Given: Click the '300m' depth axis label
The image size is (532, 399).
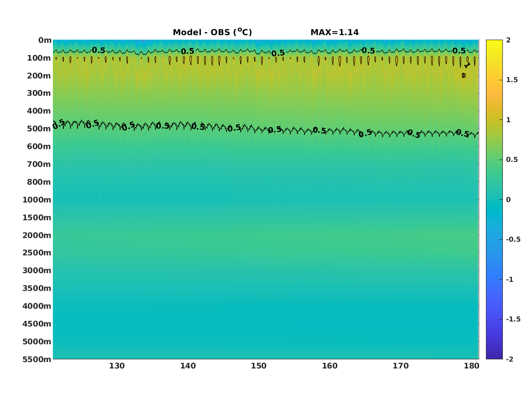Looking at the screenshot, I should [39, 93].
